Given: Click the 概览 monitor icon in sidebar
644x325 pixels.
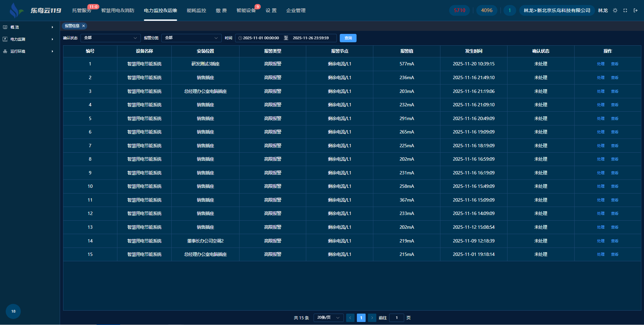Looking at the screenshot, I should [5, 27].
